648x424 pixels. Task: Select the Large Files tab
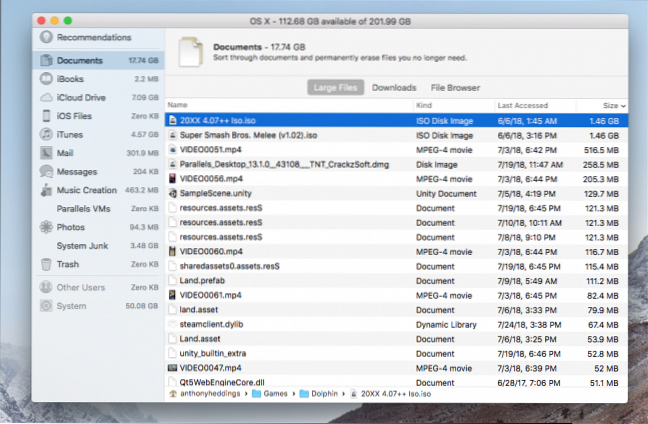(335, 88)
